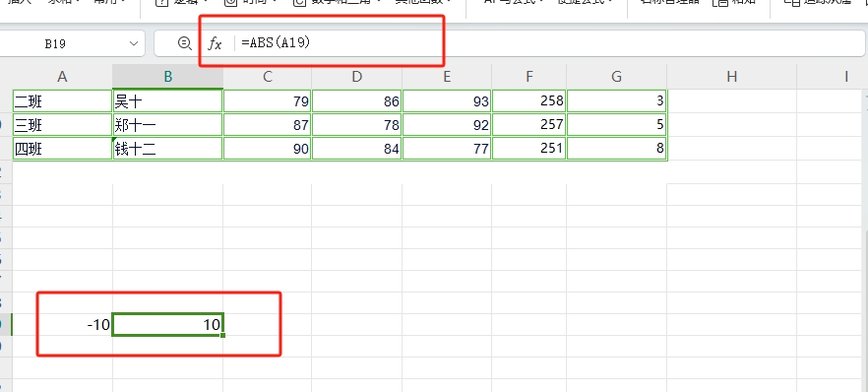Select the cell containing 三班

pyautogui.click(x=62, y=125)
